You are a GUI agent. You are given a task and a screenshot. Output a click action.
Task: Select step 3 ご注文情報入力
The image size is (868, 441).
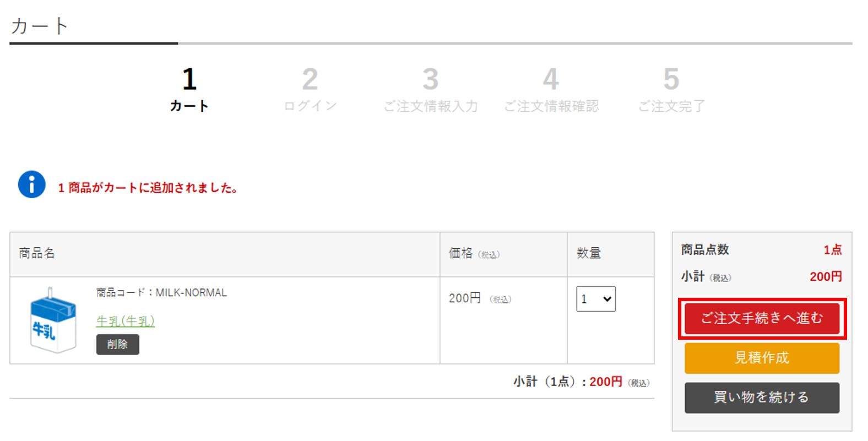431,90
